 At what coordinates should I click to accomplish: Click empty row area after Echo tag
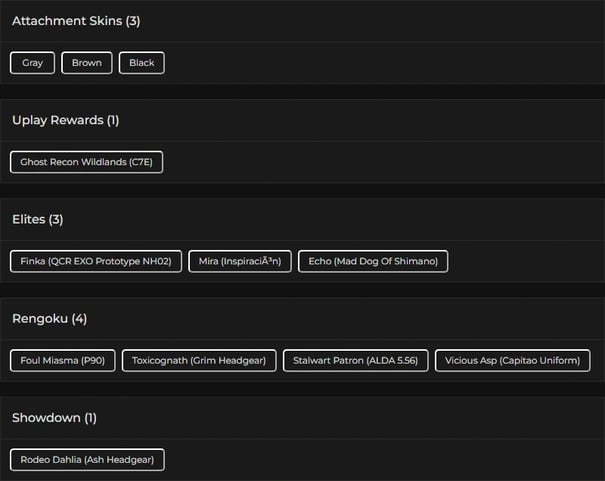(x=527, y=261)
